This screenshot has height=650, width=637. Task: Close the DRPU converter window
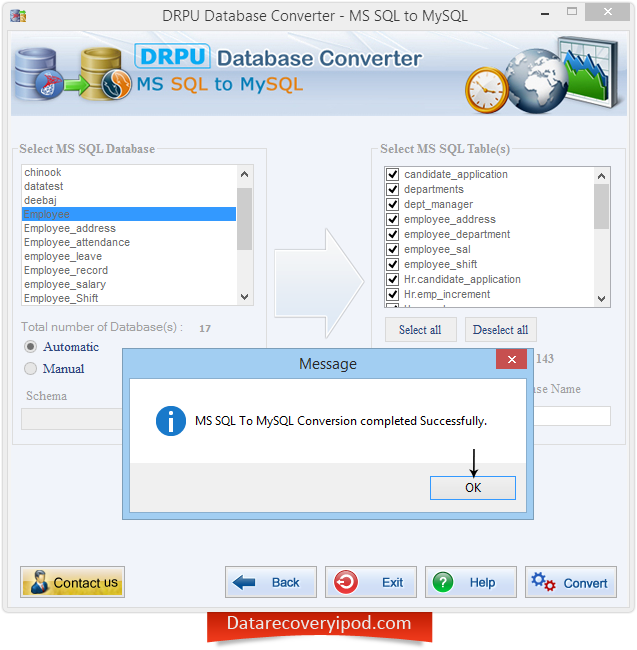tap(608, 12)
